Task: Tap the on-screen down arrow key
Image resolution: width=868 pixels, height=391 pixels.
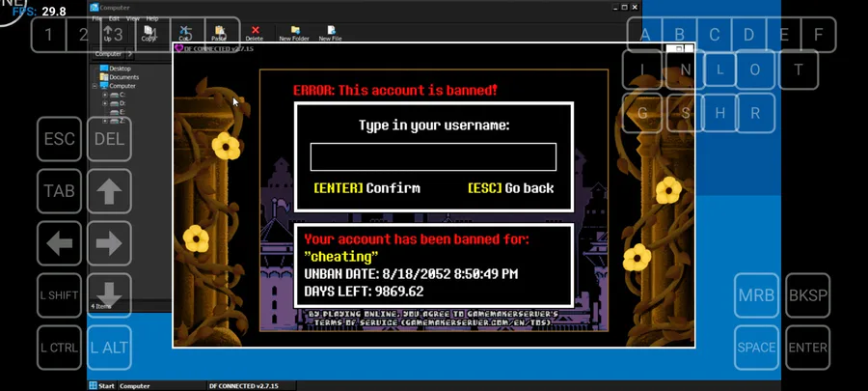Action: tap(109, 295)
